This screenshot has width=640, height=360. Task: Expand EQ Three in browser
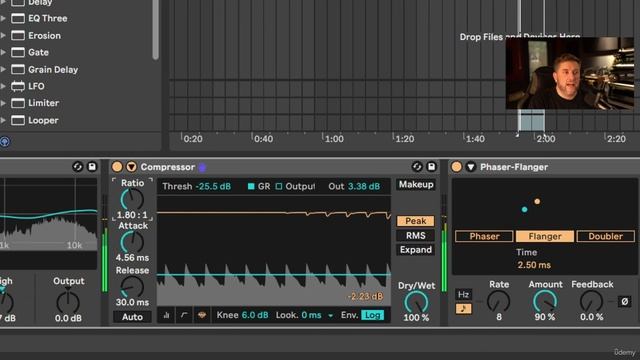point(3,18)
